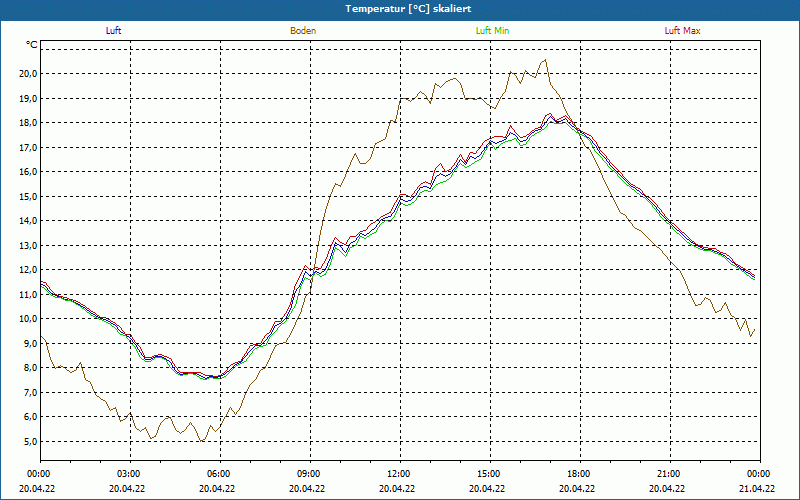This screenshot has width=800, height=500.
Task: Click the '14,0' y-axis value
Action: click(x=28, y=220)
